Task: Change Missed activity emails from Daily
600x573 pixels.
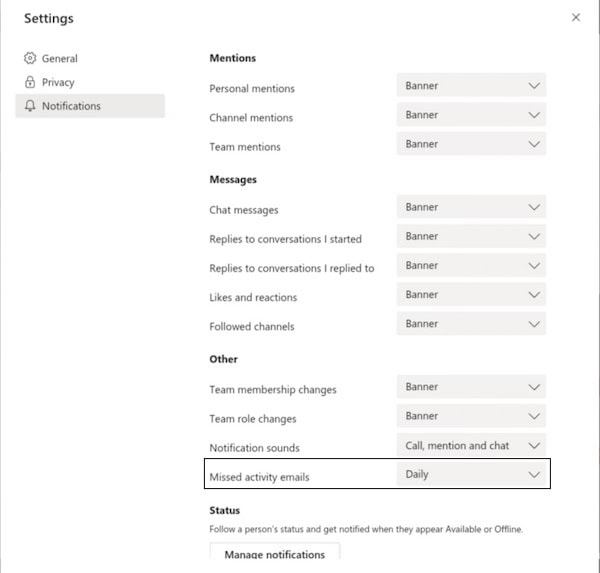Action: [x=471, y=474]
